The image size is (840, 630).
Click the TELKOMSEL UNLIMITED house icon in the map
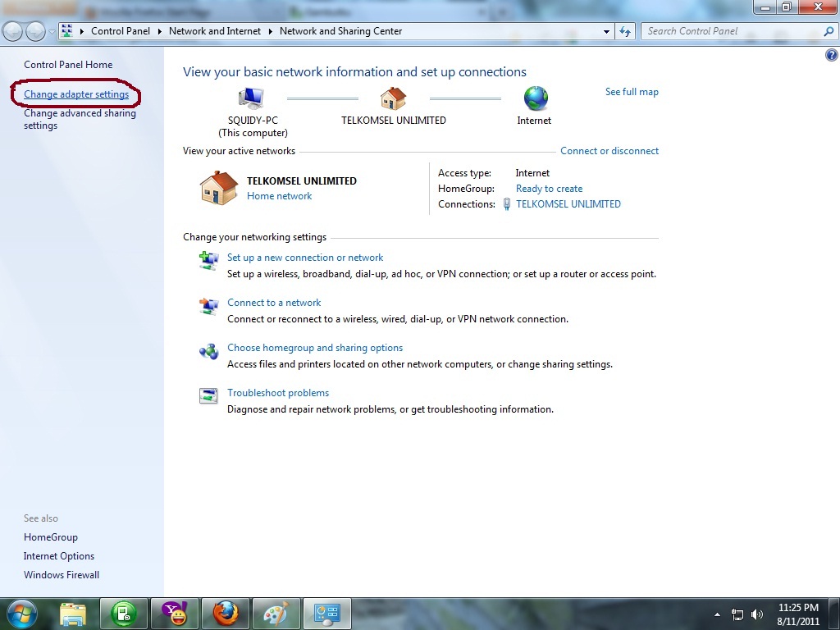click(x=393, y=98)
